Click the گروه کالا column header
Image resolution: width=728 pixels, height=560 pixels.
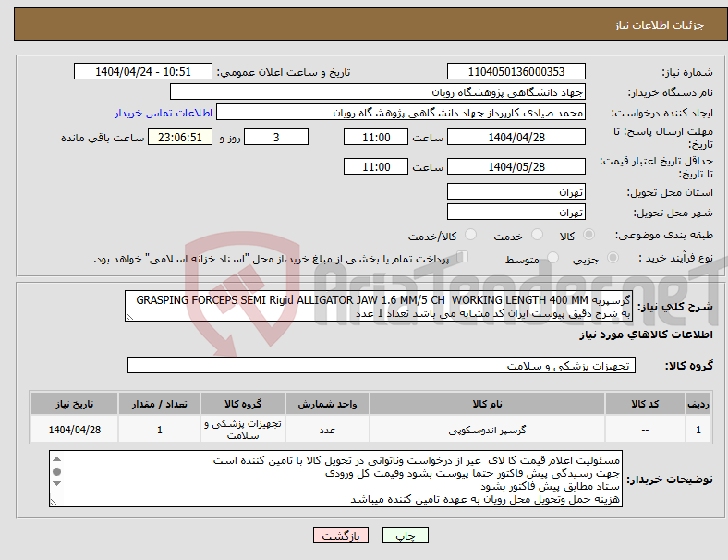(x=243, y=404)
